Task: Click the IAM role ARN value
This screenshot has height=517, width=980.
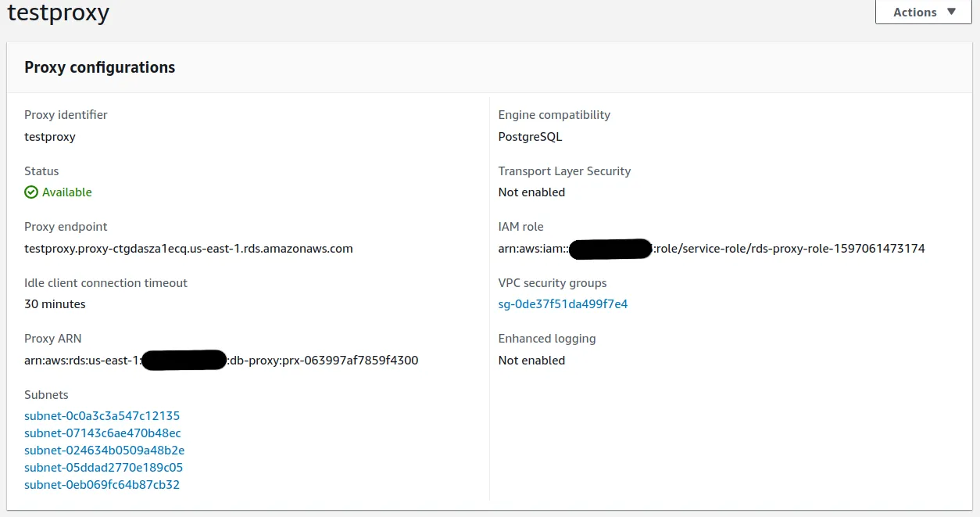Action: click(711, 249)
